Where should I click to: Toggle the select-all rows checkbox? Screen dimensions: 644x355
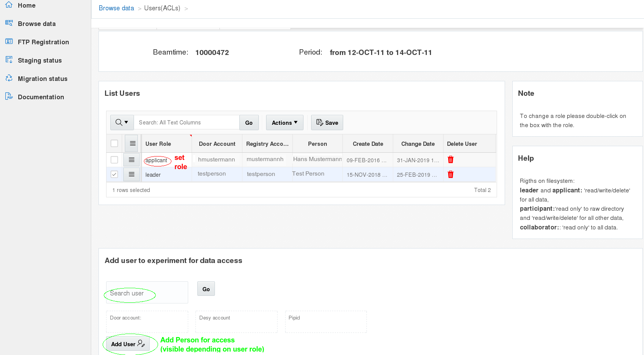pyautogui.click(x=114, y=144)
